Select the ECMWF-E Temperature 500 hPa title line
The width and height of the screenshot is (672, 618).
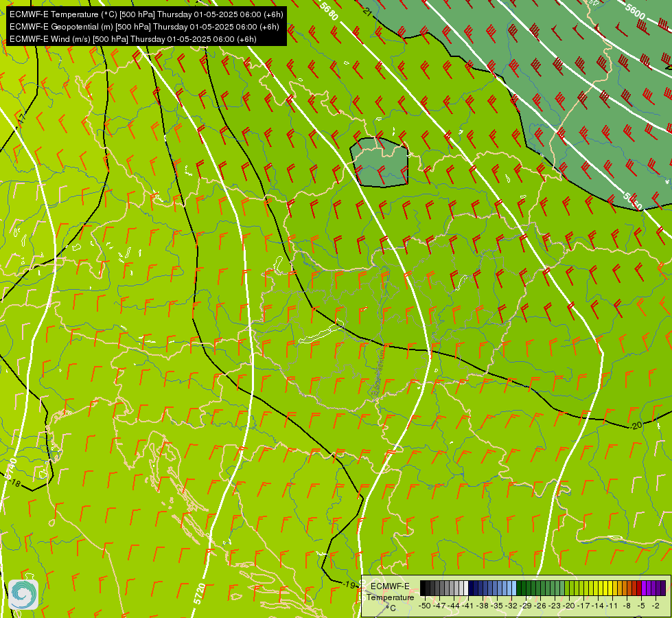pyautogui.click(x=146, y=14)
